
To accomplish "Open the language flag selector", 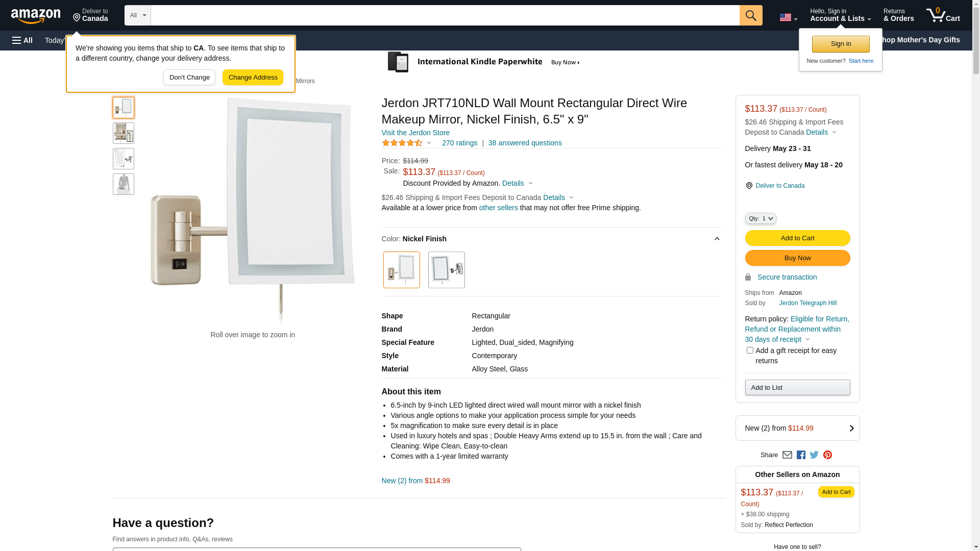I will [x=788, y=17].
